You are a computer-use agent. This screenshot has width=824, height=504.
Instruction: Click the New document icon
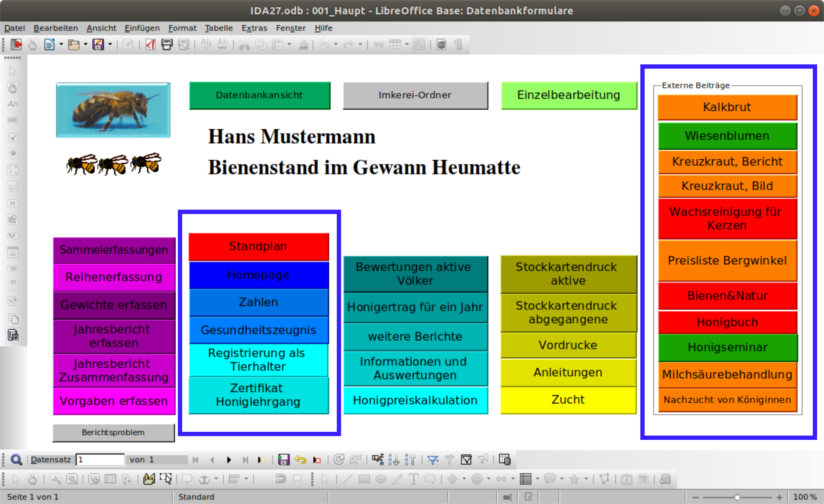coord(50,44)
